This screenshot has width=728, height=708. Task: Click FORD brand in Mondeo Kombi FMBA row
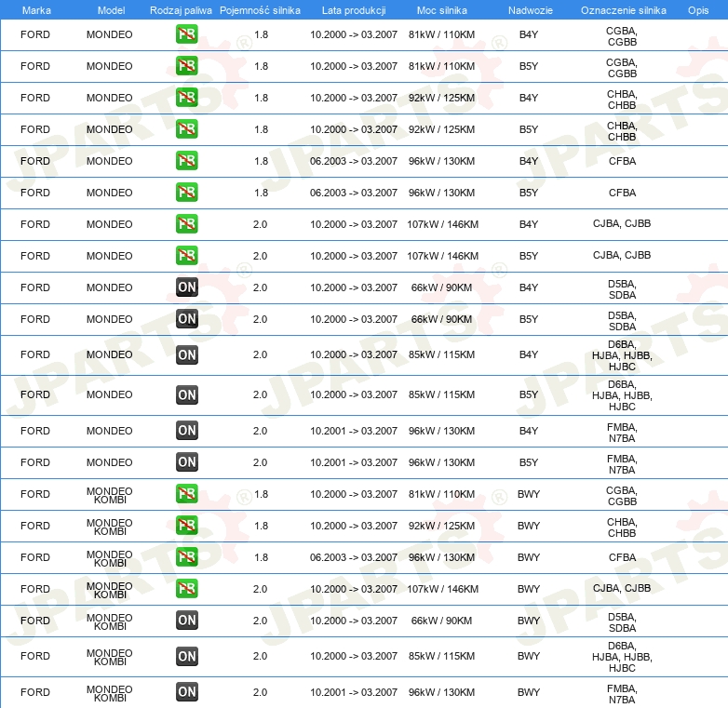35,692
